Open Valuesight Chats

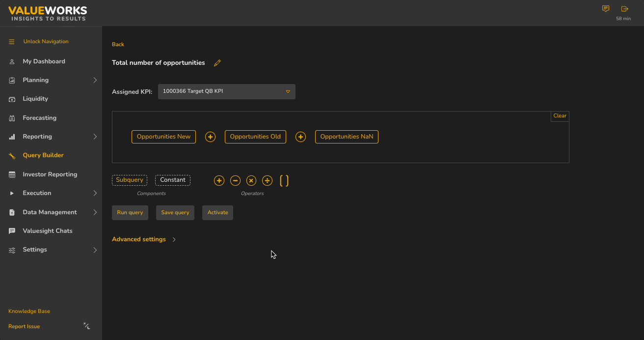[x=48, y=231]
